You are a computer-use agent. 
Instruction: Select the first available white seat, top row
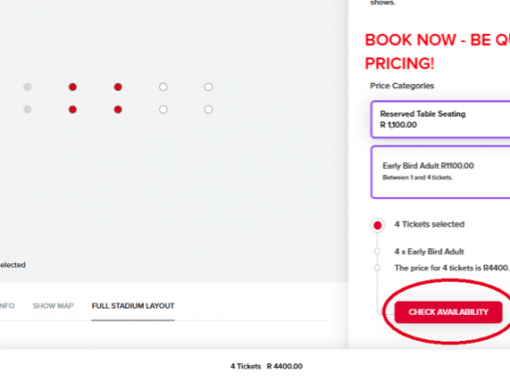[x=163, y=87]
